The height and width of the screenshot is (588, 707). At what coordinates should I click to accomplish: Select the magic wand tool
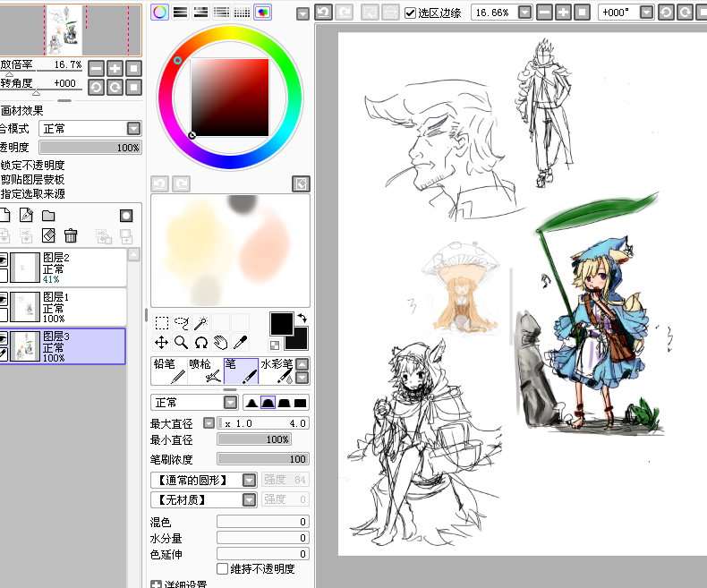click(201, 323)
